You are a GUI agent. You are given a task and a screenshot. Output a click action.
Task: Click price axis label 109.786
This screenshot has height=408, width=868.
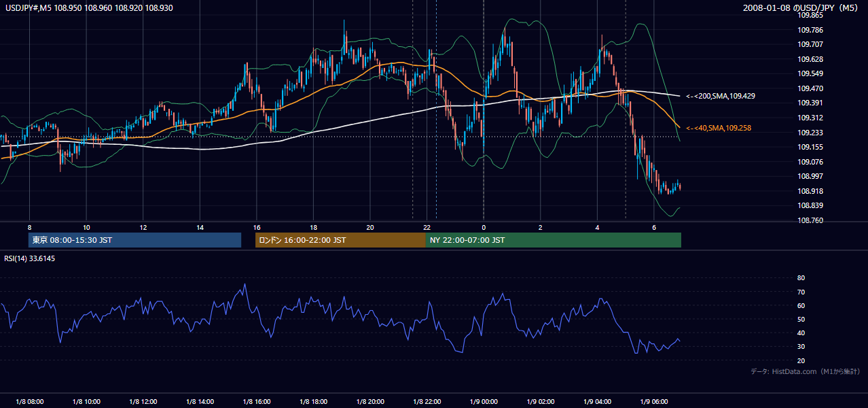click(x=810, y=30)
